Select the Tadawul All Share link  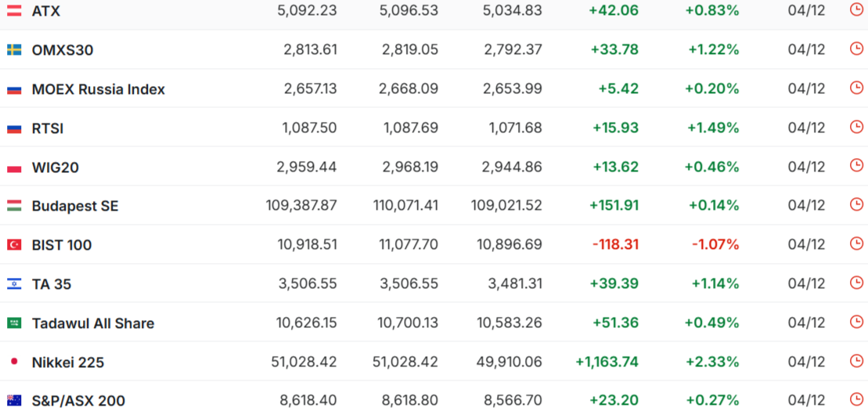click(92, 323)
